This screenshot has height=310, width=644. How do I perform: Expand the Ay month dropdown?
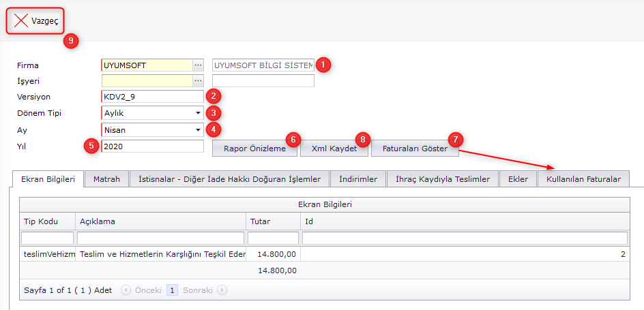point(198,129)
